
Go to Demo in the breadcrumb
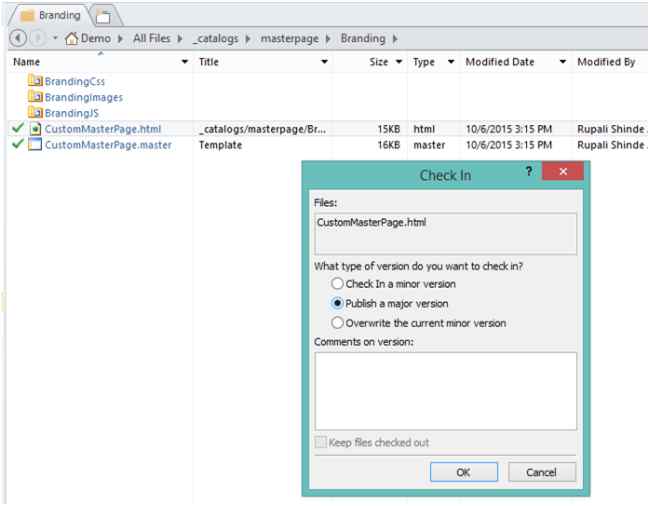click(x=96, y=39)
